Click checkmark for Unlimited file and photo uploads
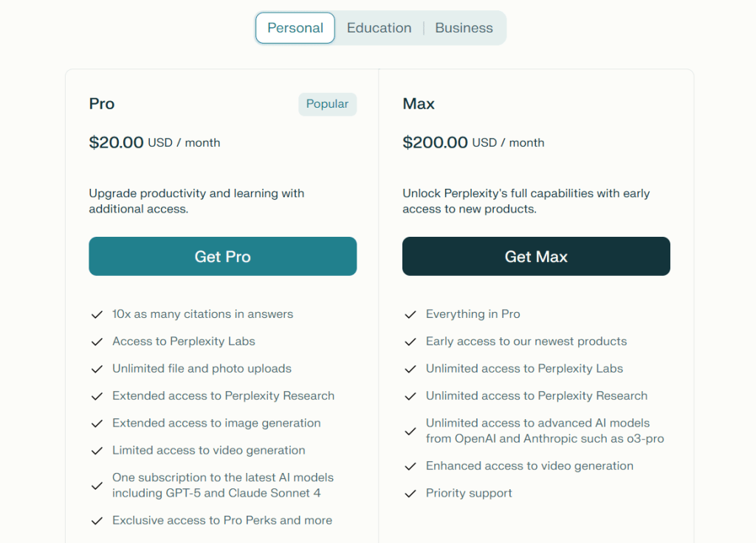 point(97,369)
